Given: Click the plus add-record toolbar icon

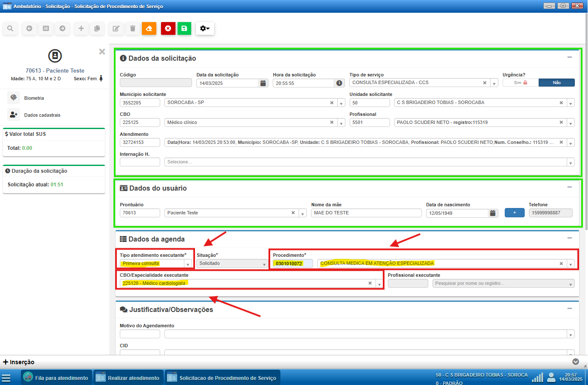Looking at the screenshot, I should pos(81,28).
